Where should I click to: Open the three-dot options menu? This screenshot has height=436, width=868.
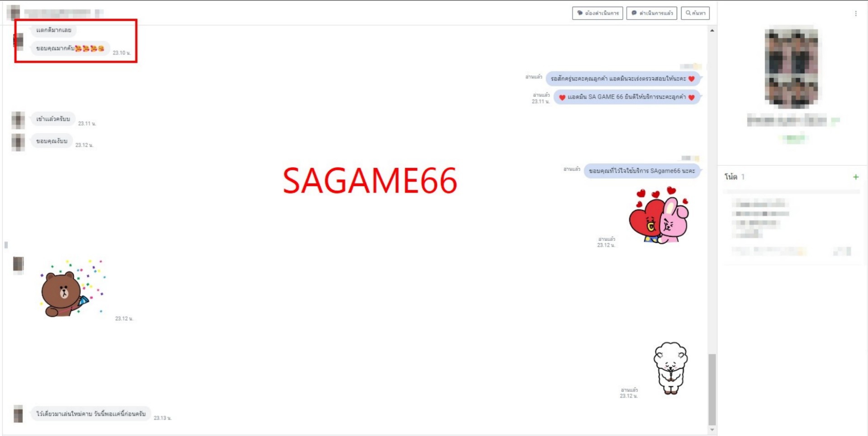click(855, 14)
